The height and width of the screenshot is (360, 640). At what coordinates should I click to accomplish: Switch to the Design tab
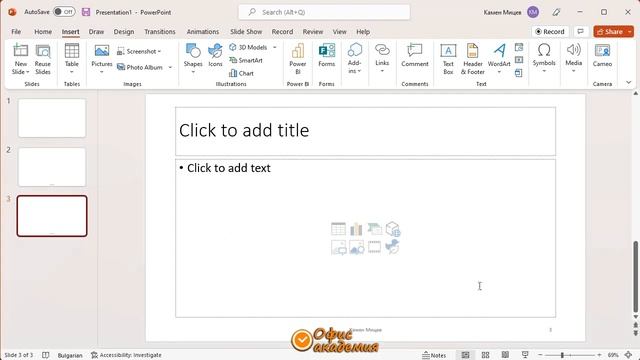click(124, 31)
